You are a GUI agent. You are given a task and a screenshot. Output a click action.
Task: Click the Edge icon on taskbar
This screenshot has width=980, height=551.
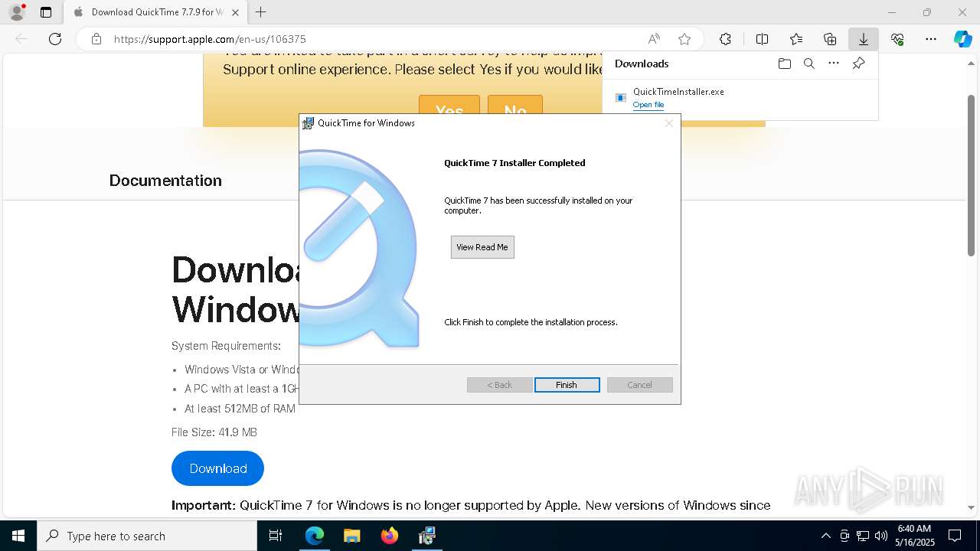(x=315, y=536)
